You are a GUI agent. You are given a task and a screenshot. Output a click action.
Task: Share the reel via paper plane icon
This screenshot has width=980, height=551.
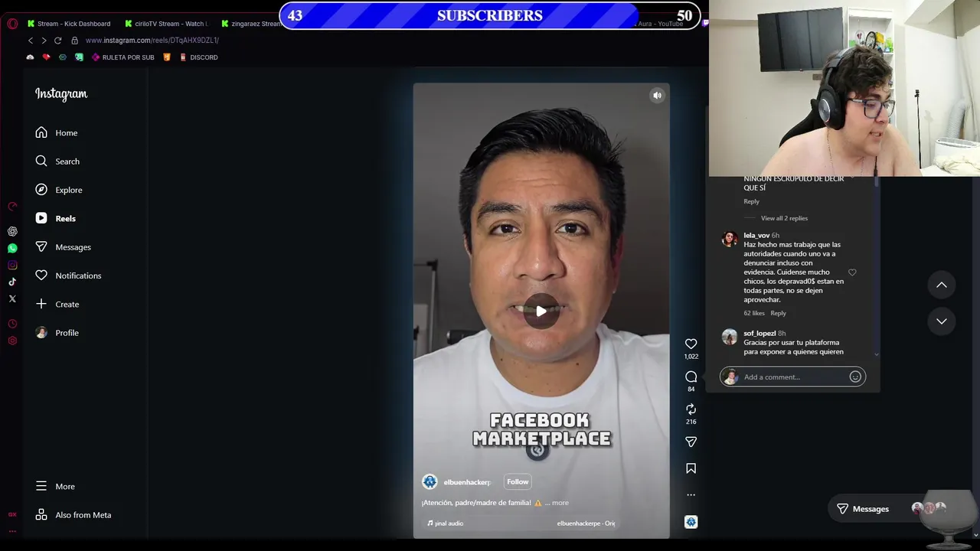tap(691, 442)
